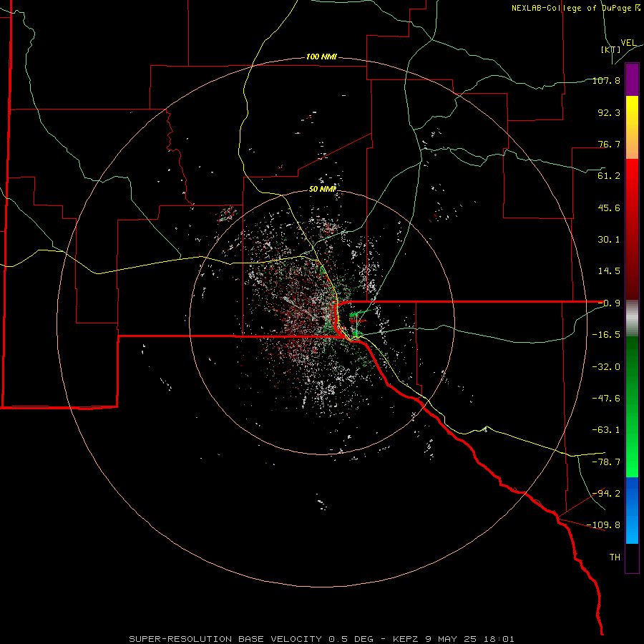Click the 50 NMI range ring label
Viewport: 644px width, 644px height.
click(x=323, y=189)
